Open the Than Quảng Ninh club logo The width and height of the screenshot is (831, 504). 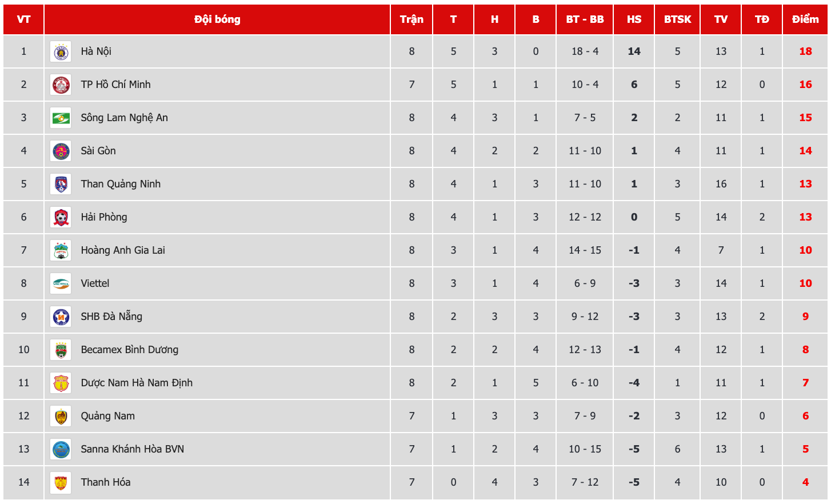[61, 185]
